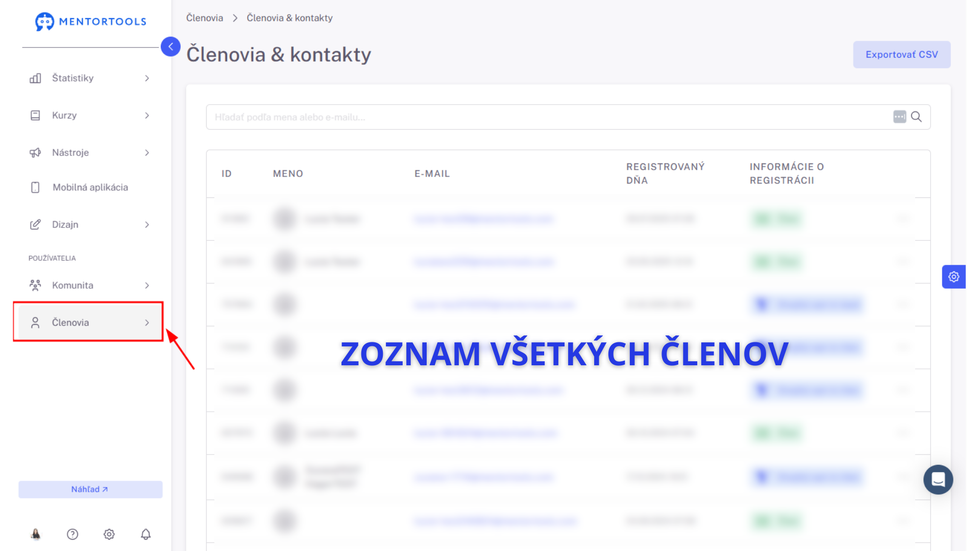
Task: Collapse the sidebar with the blue arrow button
Action: click(170, 46)
